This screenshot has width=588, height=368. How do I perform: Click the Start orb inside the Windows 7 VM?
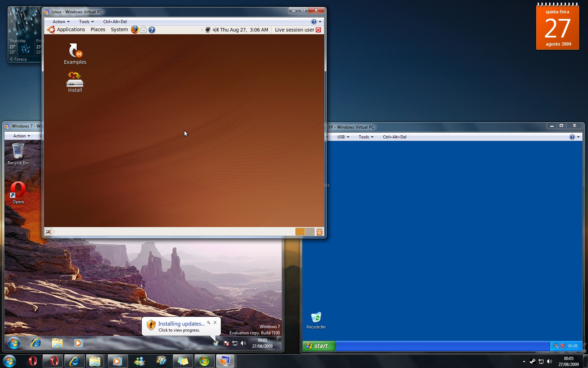pyautogui.click(x=14, y=343)
